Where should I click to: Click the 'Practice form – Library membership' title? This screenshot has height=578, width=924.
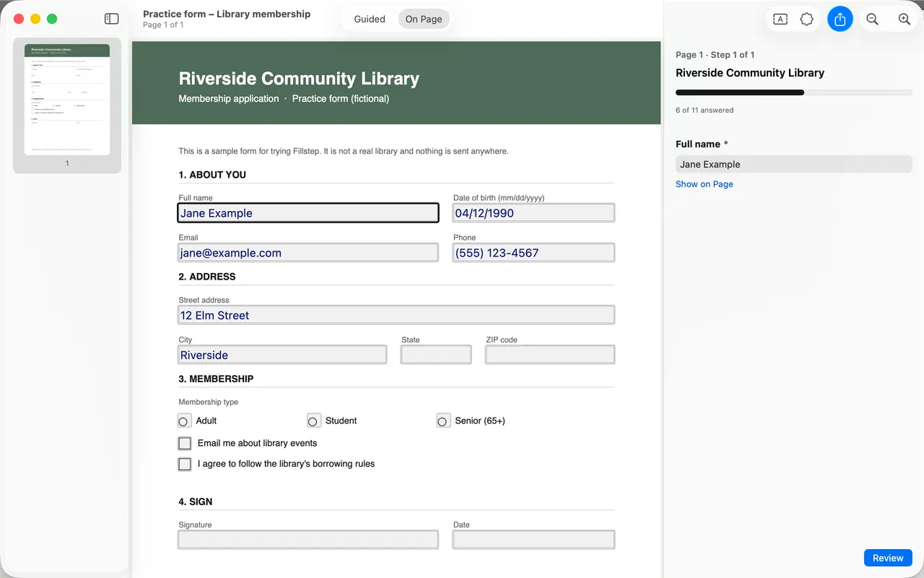tap(227, 14)
